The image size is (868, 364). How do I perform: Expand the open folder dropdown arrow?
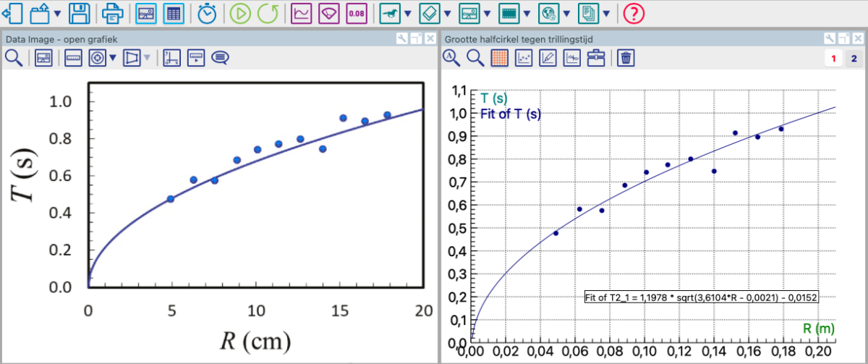point(57,13)
